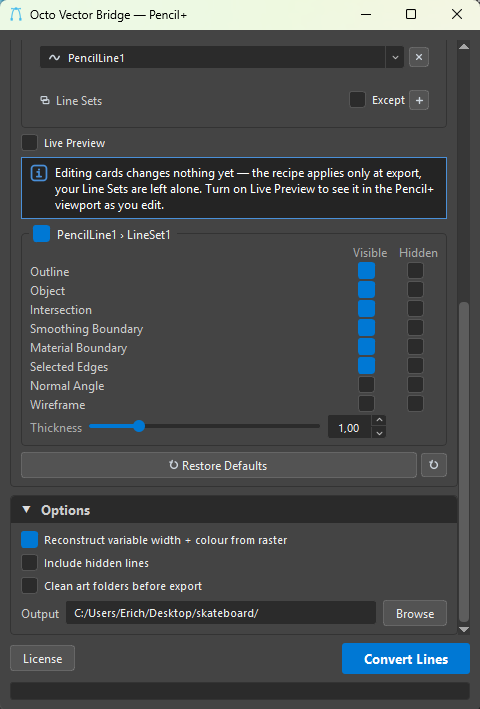The height and width of the screenshot is (709, 480).
Task: Enable Wireframe Hidden checkbox
Action: [x=415, y=404]
